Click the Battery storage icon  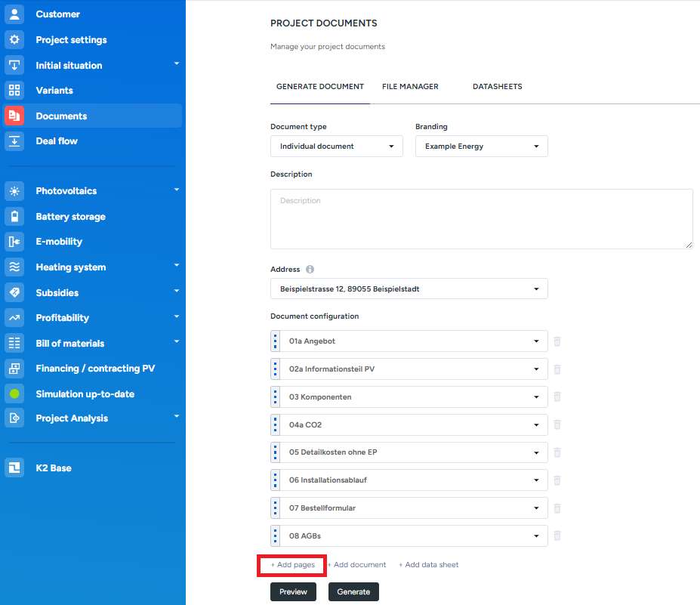(x=14, y=217)
